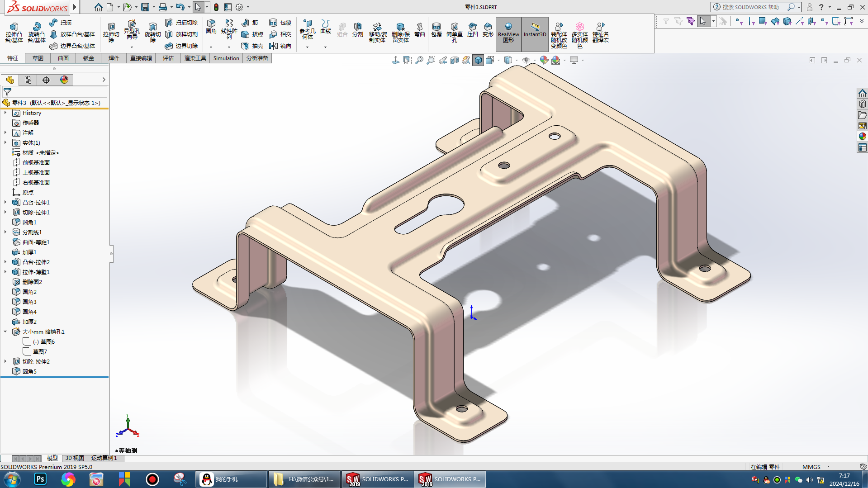868x488 pixels.
Task: Open 我的手机 QQ taskbar item
Action: coord(232,479)
